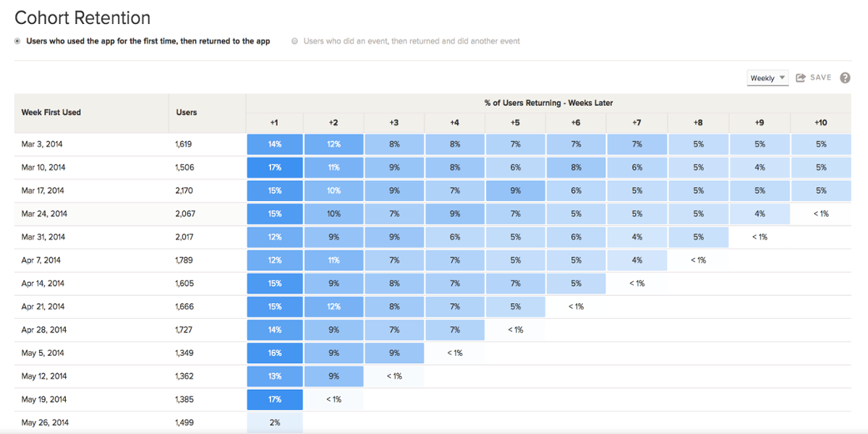Open the Weekly interval dropdown

(x=767, y=78)
